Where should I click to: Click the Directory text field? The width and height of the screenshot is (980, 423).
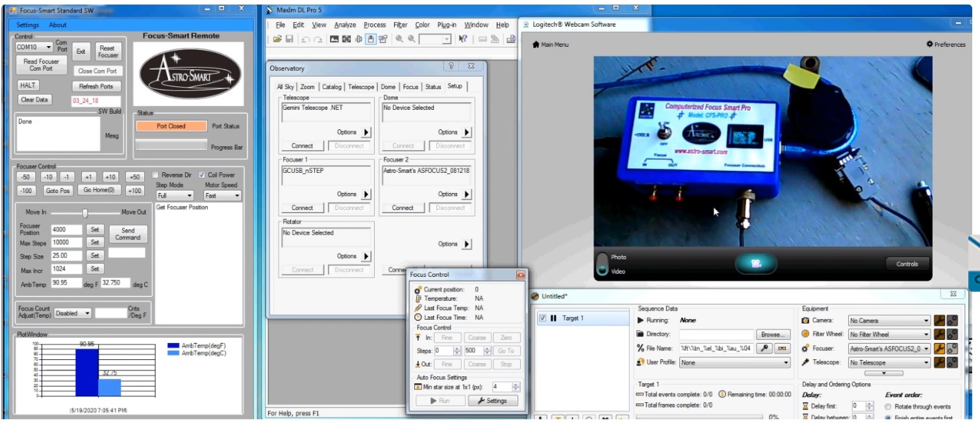pyautogui.click(x=716, y=335)
